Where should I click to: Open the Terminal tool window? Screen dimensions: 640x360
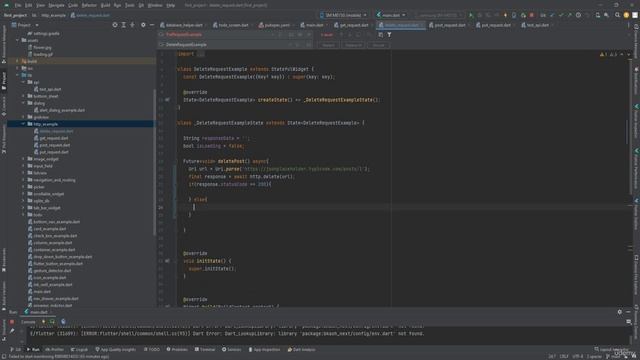click(205, 349)
